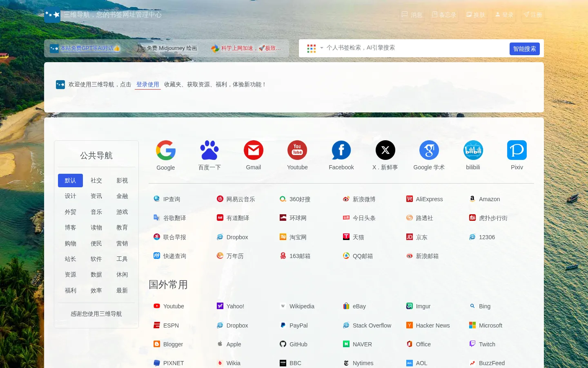Switch to the 社交 category
This screenshot has width=588, height=368.
click(96, 180)
